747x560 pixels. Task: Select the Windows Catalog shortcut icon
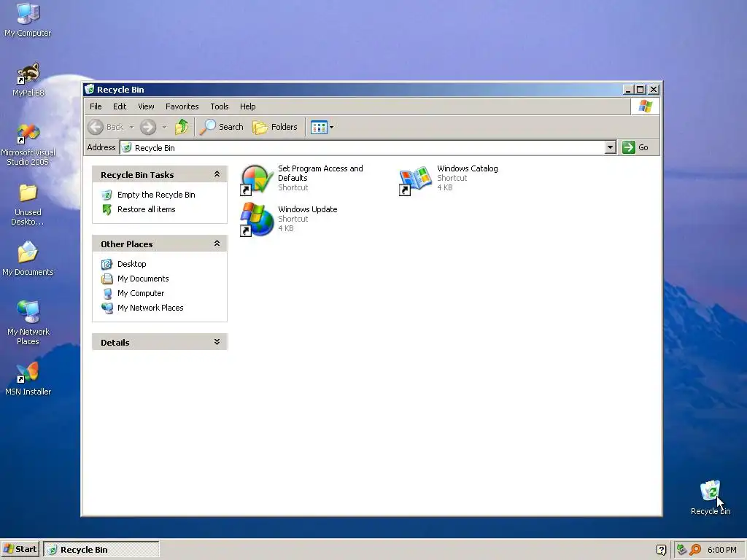pyautogui.click(x=415, y=179)
